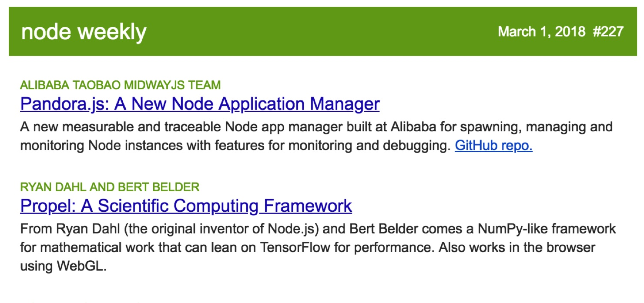Image resolution: width=644 pixels, height=303 pixels.
Task: Click the ALIBABA TAOBAO MIDWAYJS TEAM author label
Action: (x=121, y=85)
